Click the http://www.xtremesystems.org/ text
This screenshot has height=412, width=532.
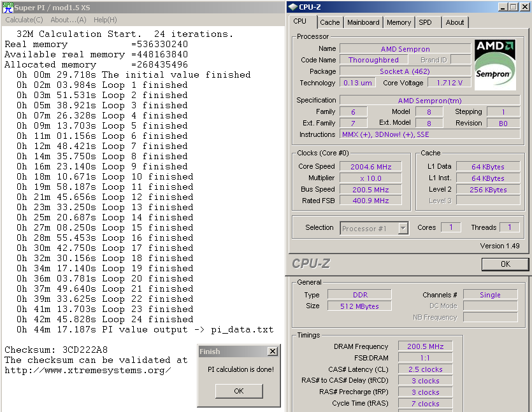point(87,371)
